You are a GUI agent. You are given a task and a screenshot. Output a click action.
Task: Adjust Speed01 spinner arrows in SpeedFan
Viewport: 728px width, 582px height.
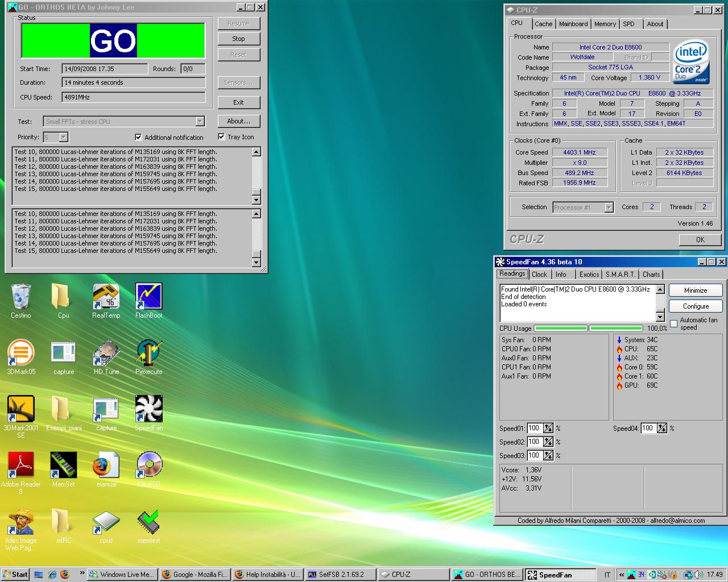pos(548,428)
